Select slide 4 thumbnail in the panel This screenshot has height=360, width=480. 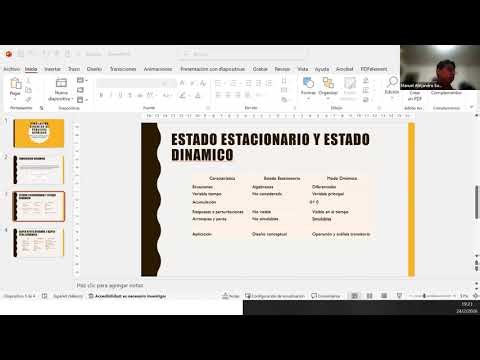(39, 242)
